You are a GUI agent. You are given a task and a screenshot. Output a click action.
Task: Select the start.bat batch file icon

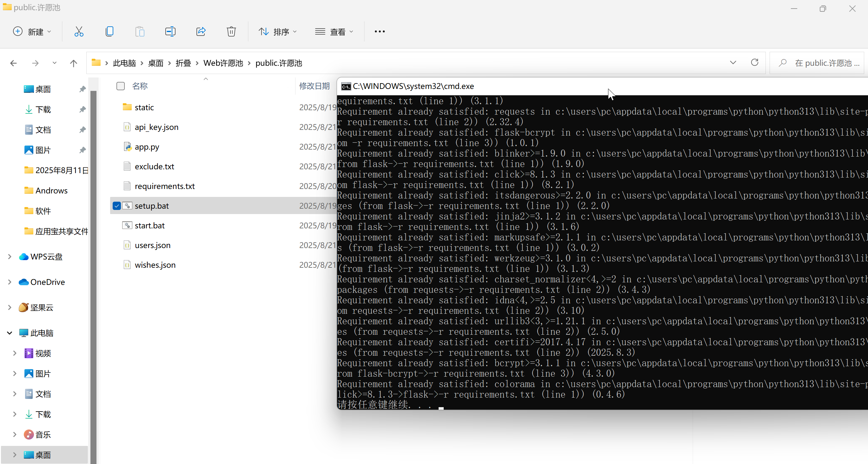tap(127, 225)
